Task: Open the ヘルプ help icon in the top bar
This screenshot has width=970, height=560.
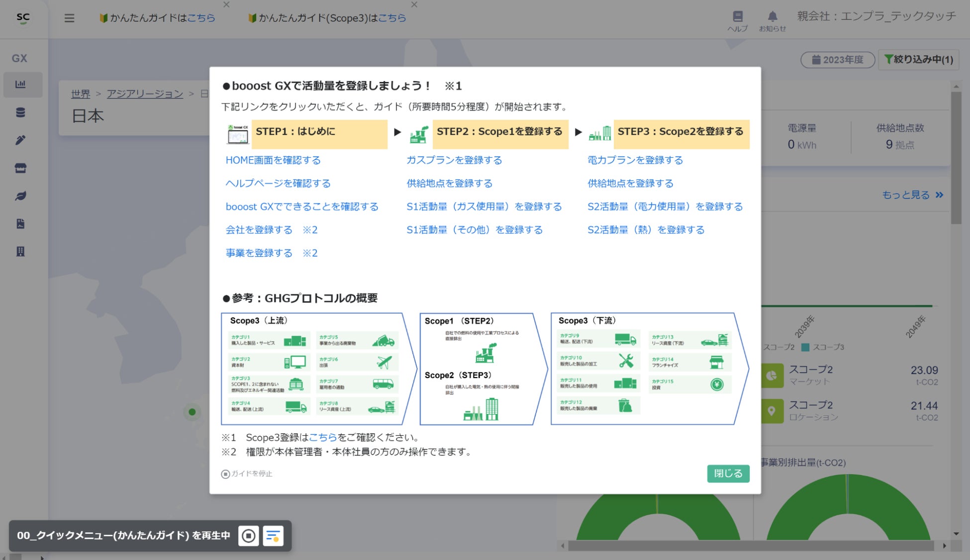Action: [x=738, y=19]
